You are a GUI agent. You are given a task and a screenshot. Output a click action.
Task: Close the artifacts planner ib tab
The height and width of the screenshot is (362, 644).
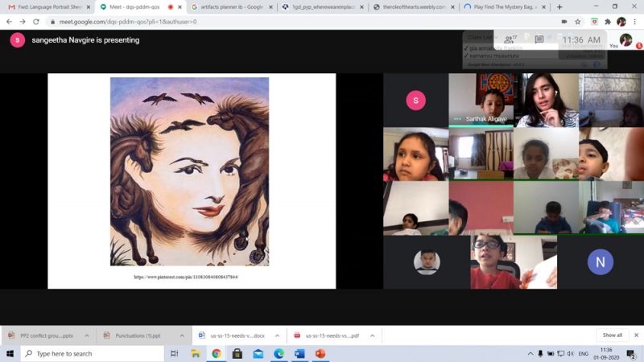pyautogui.click(x=270, y=7)
